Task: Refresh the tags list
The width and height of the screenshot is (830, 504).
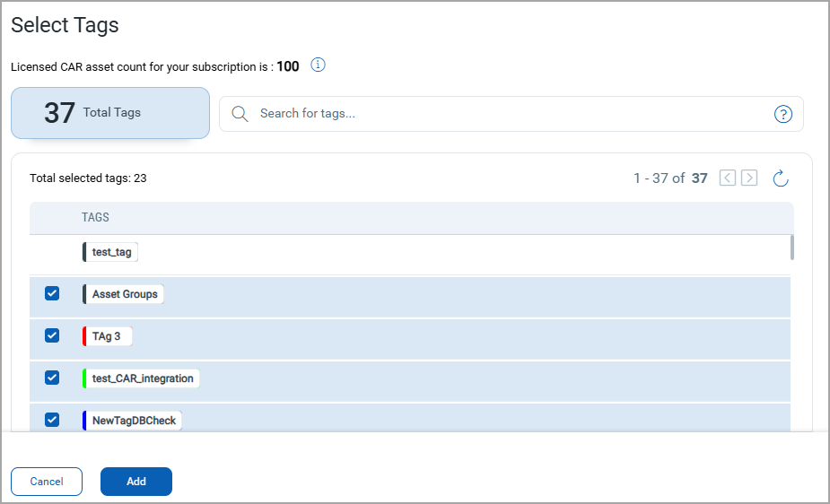Action: point(781,178)
